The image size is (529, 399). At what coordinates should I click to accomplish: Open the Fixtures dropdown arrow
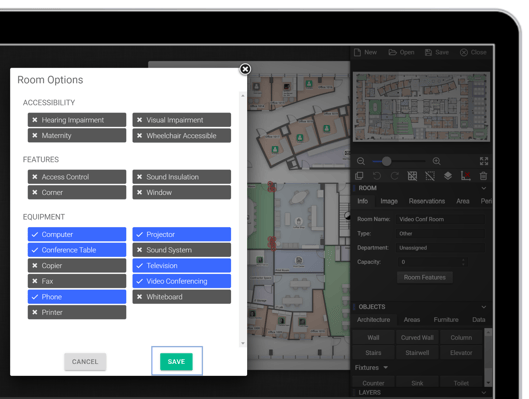point(386,367)
